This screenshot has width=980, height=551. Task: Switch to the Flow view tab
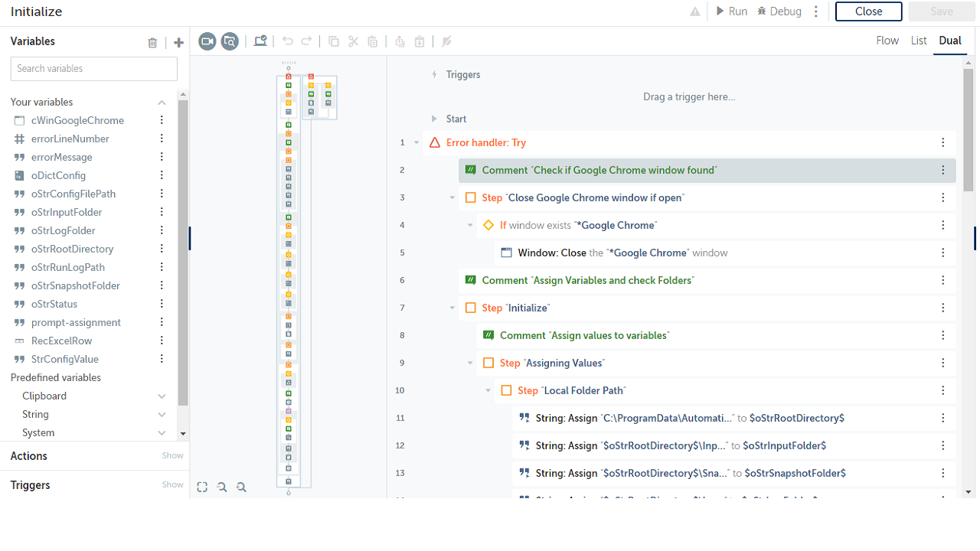[887, 41]
